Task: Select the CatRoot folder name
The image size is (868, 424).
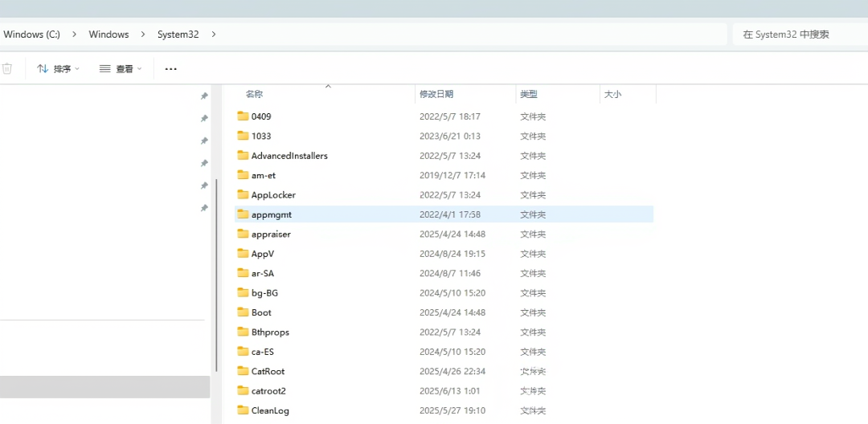Action: tap(268, 372)
